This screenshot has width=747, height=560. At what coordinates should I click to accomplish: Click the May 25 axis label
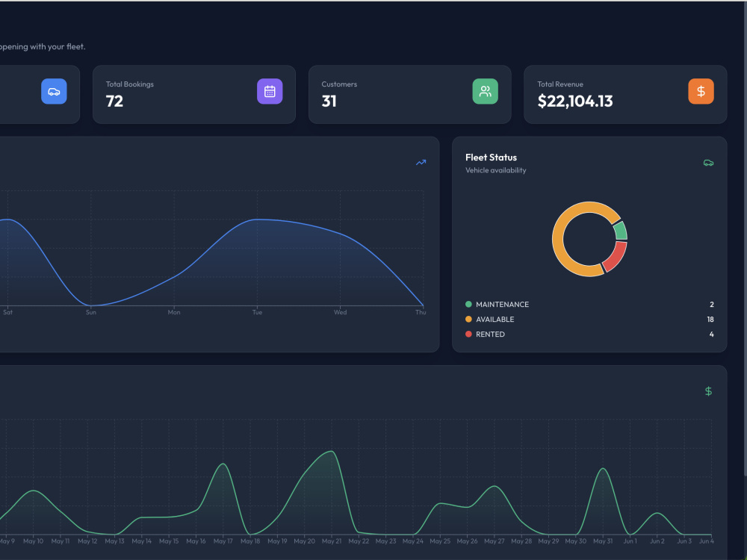(x=440, y=541)
